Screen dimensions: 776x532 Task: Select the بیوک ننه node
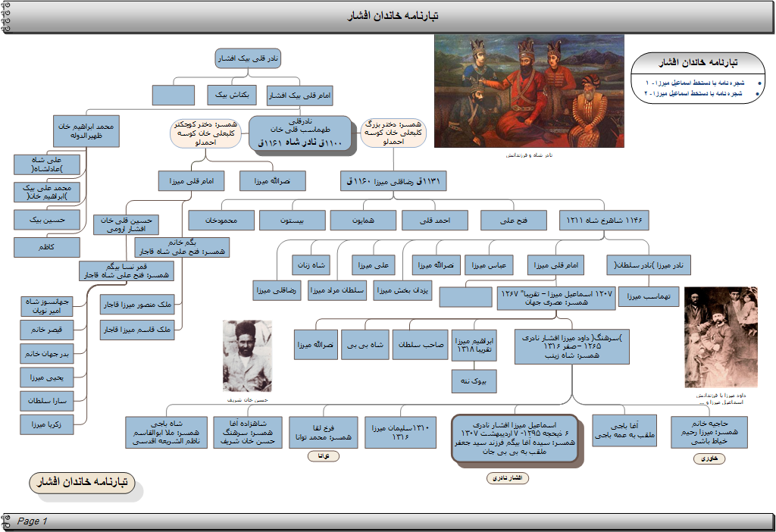474,382
